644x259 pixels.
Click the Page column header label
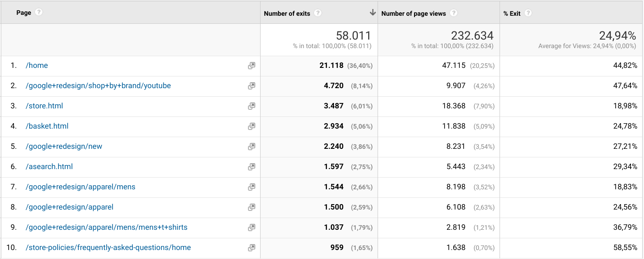[24, 13]
